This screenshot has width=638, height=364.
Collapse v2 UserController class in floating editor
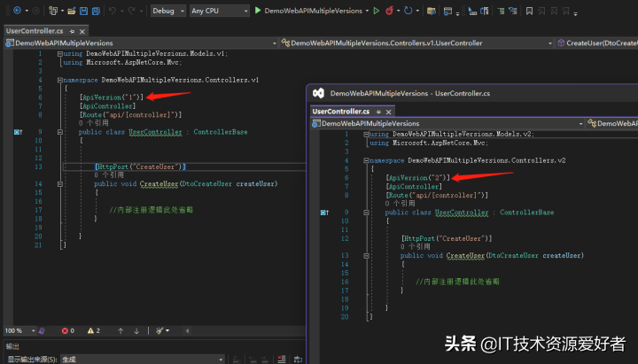point(366,213)
